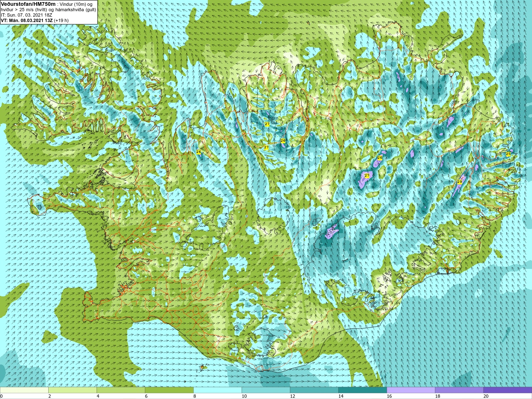Click the legend scale value 10
The image size is (532, 399).
244,396
